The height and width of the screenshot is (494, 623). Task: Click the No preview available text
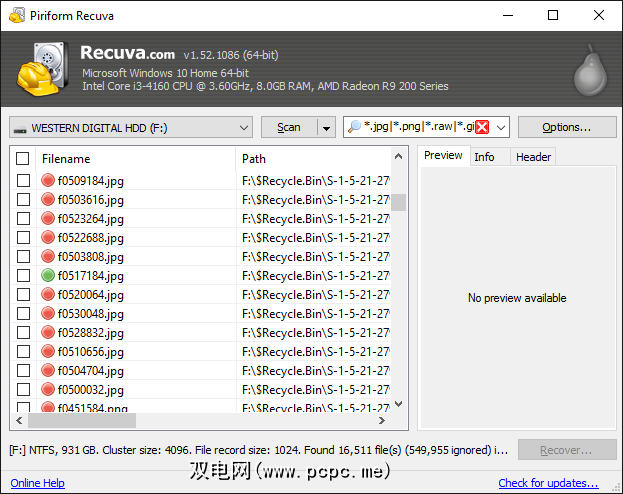tap(517, 298)
